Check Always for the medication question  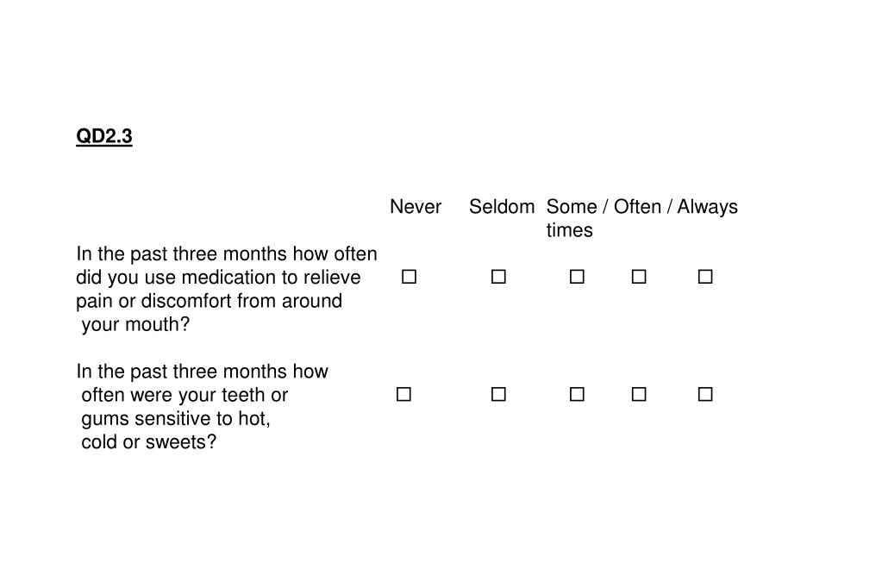coord(705,277)
